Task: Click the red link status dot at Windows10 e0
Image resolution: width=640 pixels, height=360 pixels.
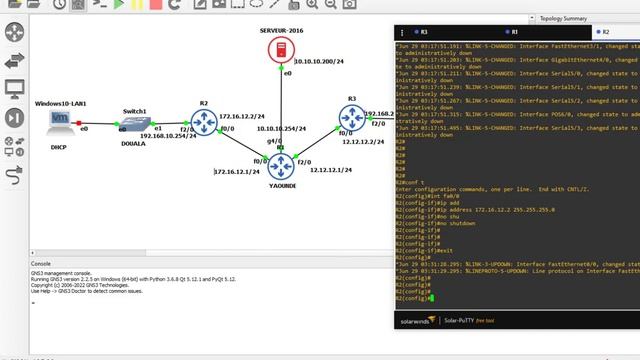Action: (x=79, y=123)
